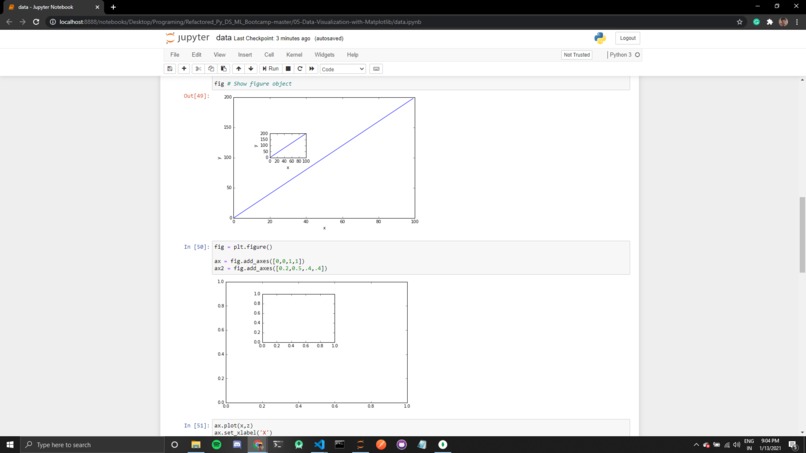This screenshot has height=453, width=806.
Task: Paste cells below icon
Action: coord(224,69)
